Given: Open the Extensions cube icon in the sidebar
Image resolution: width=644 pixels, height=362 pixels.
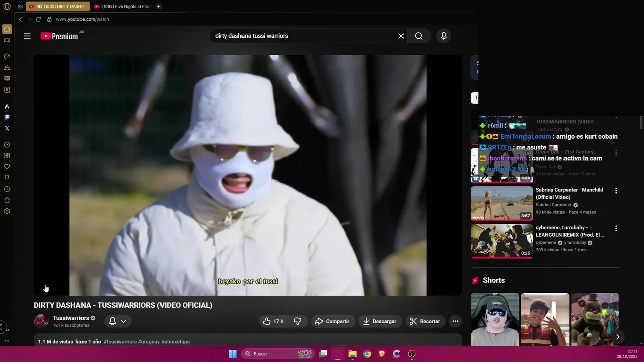Looking at the screenshot, I should (x=7, y=200).
